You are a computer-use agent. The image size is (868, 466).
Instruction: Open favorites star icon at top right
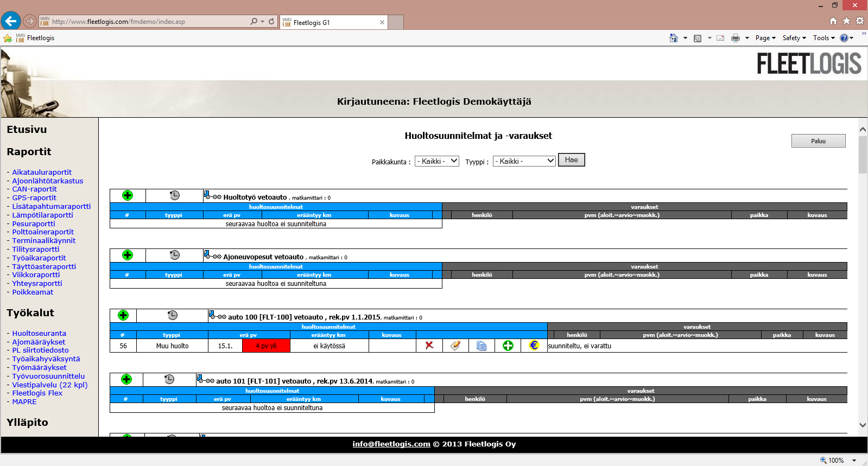tap(846, 21)
